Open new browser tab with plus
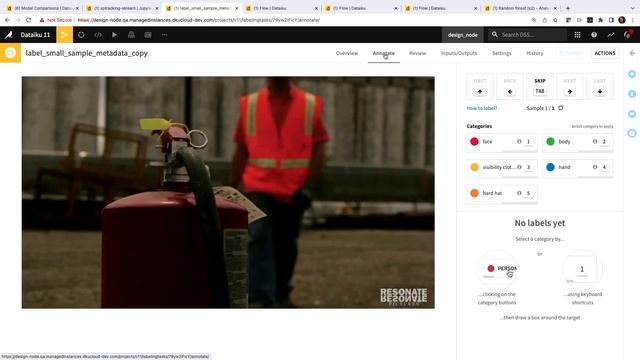 click(x=567, y=8)
